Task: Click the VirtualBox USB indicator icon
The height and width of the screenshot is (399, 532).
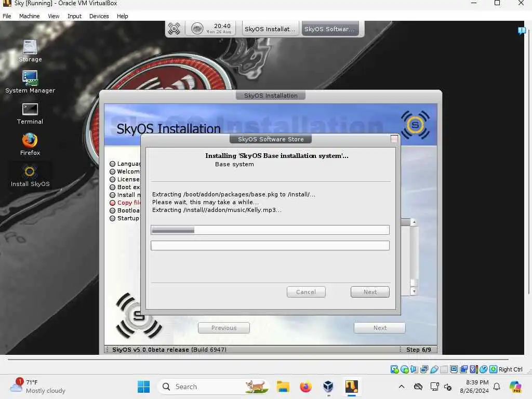Action: [434, 369]
